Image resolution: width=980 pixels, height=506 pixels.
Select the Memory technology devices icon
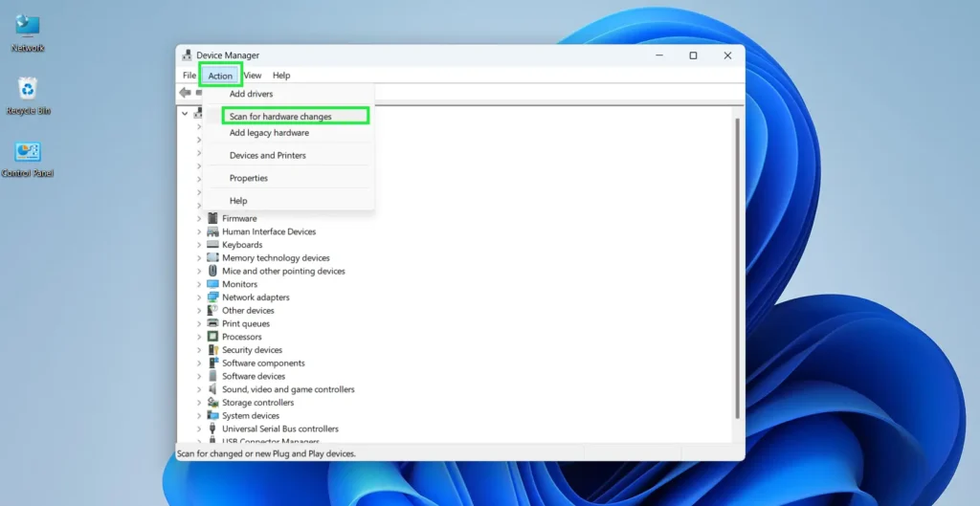(x=212, y=257)
